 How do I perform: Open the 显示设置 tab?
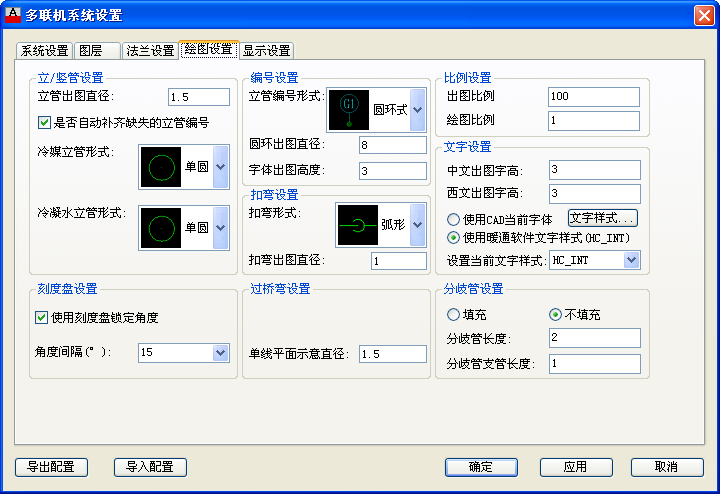point(267,51)
